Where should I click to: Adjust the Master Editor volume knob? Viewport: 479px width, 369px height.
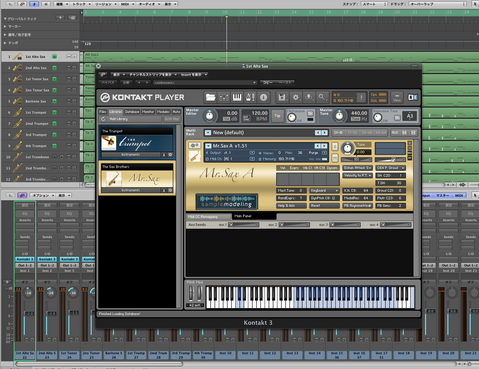209,116
